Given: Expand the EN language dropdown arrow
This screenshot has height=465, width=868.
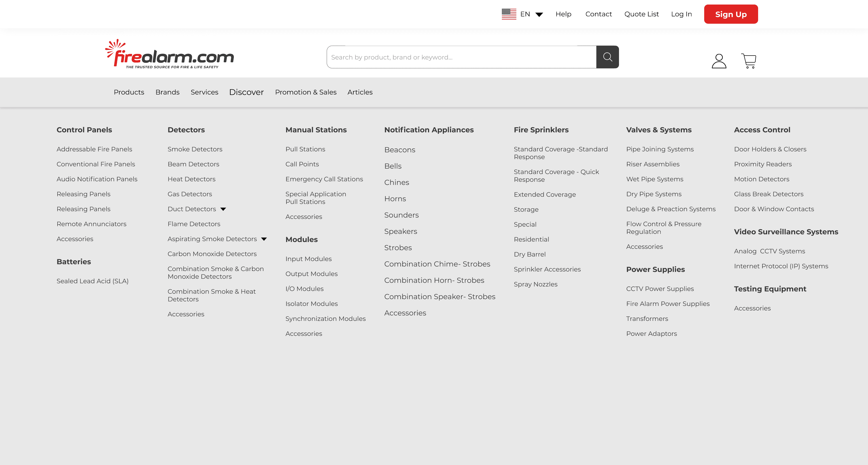Looking at the screenshot, I should (539, 15).
